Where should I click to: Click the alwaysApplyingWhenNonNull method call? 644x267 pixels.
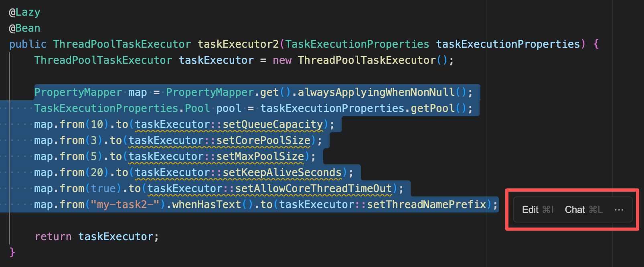tap(376, 92)
